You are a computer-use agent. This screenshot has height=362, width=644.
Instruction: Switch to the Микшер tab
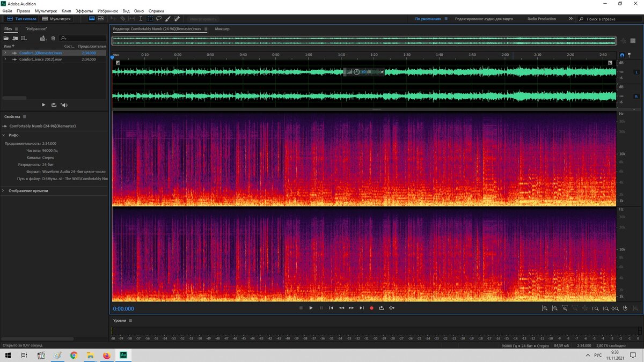click(x=223, y=29)
